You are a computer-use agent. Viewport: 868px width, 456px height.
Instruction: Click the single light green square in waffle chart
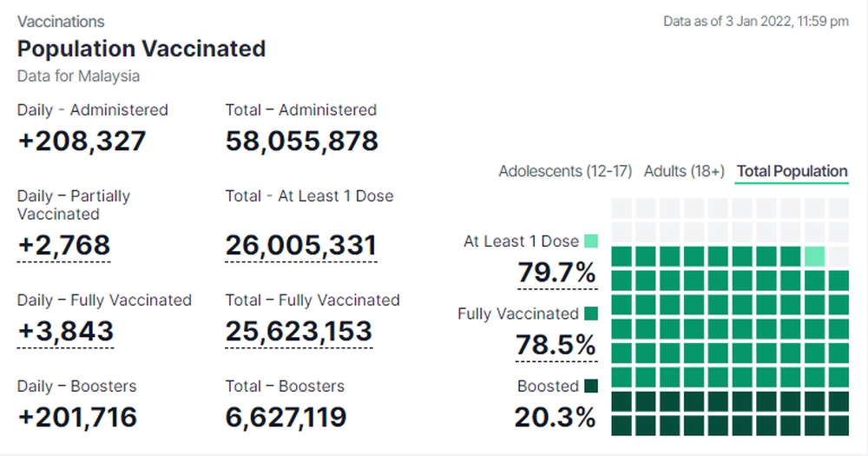tap(814, 256)
